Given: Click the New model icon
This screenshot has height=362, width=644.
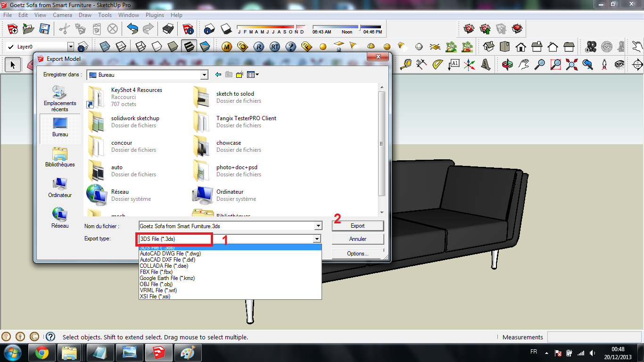Looking at the screenshot, I should (13, 29).
